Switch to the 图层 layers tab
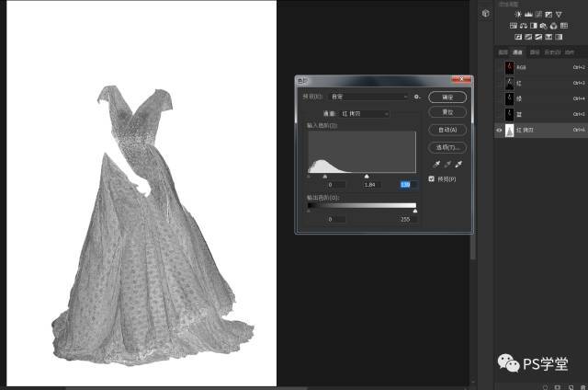This screenshot has width=588, height=390. [503, 52]
